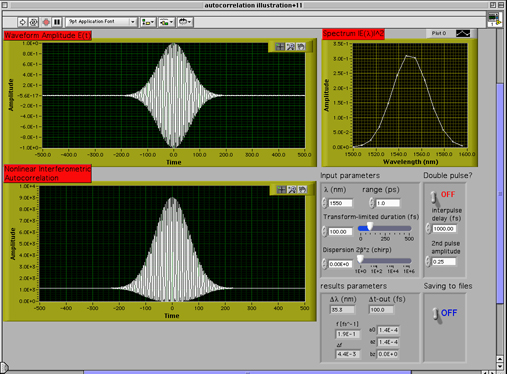Click the VI icon pane at top right
Image resolution: width=507 pixels, height=374 pixels.
[x=494, y=19]
